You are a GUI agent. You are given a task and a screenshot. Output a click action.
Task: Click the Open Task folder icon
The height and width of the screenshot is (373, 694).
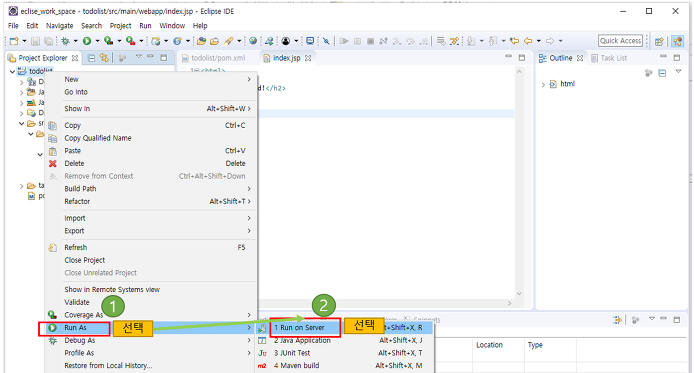pos(215,41)
